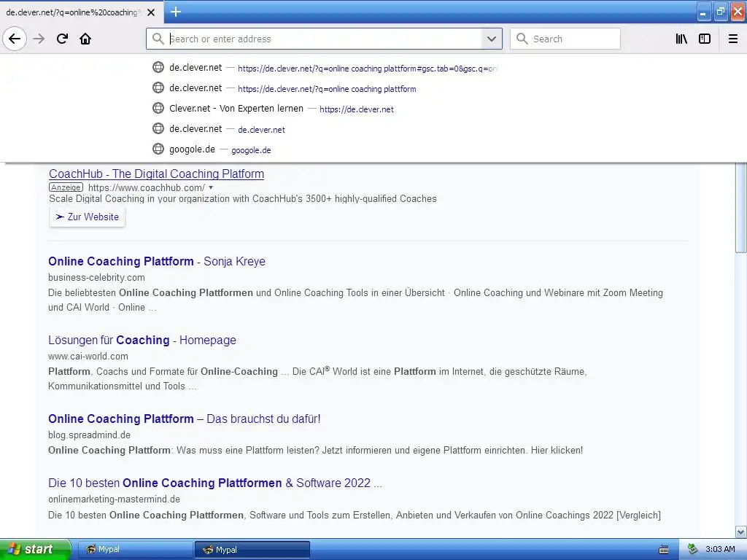Click the page vertical scrollbar thumb
Image resolution: width=747 pixels, height=560 pixels.
(741, 207)
